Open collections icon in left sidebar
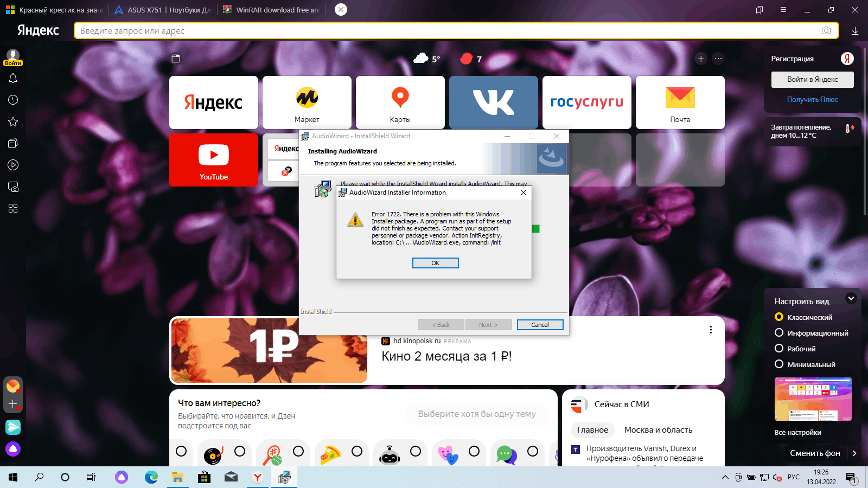 13,143
